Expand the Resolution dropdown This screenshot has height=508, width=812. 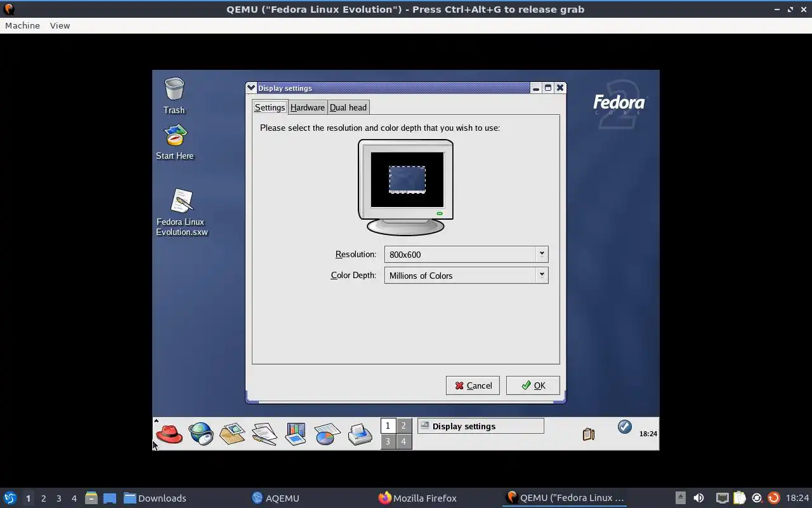542,254
